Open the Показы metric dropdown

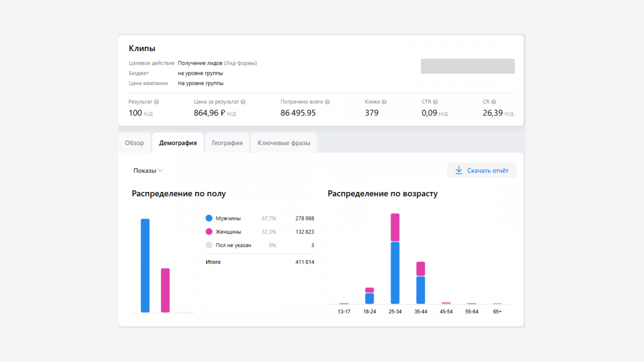148,171
